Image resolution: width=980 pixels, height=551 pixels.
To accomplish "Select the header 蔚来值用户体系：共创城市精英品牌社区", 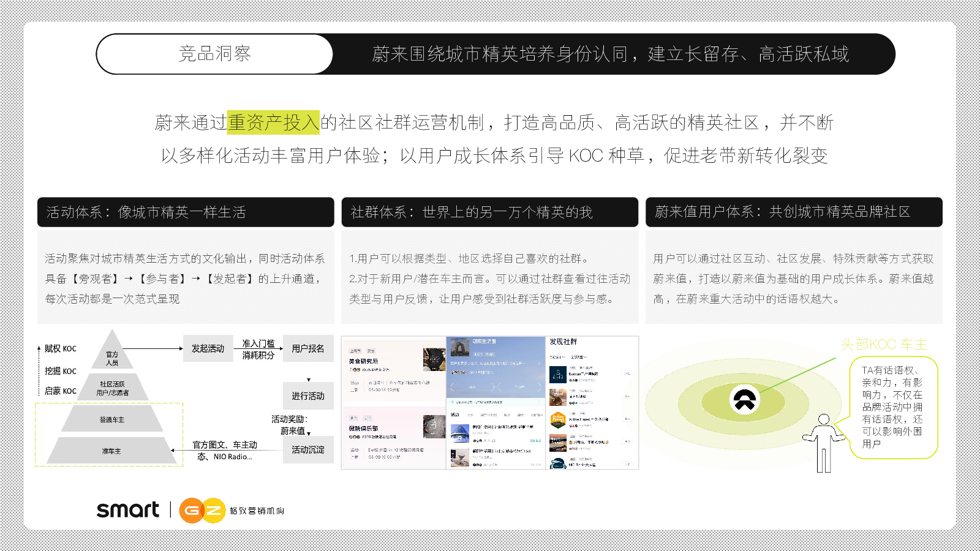I will tap(794, 212).
